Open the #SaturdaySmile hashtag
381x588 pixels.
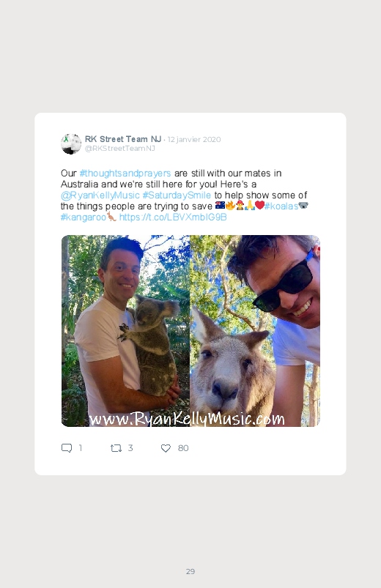[x=177, y=195]
